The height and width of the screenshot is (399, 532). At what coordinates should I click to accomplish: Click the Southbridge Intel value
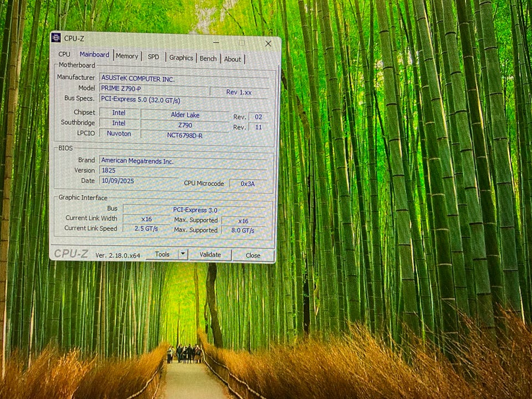tap(119, 123)
